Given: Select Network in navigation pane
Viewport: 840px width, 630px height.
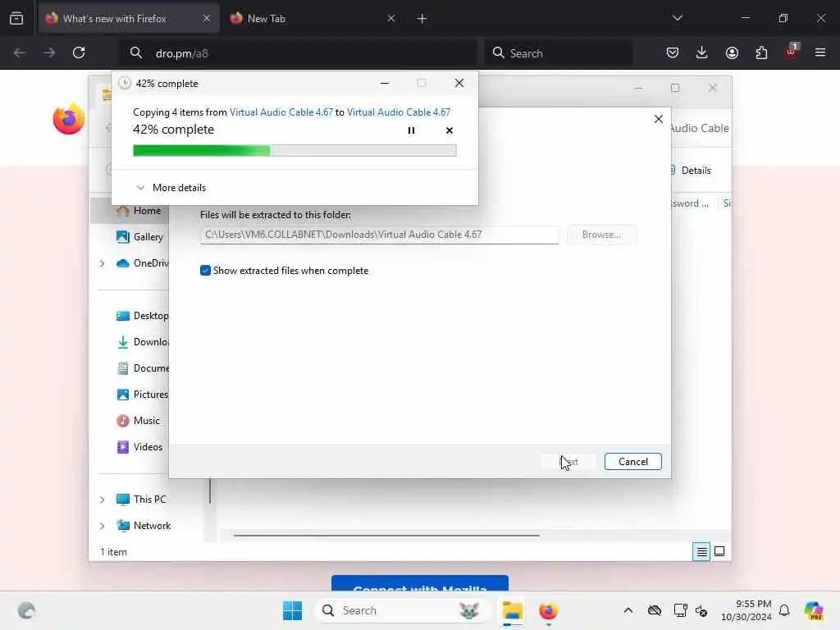Looking at the screenshot, I should [x=144, y=526].
